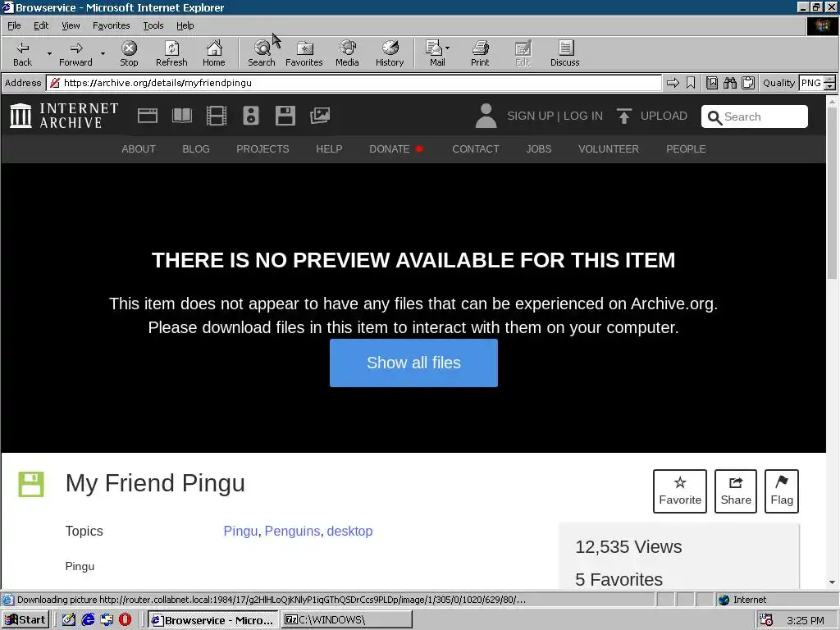Click the user avatar icon
Screen dimensions: 840x630
click(x=486, y=116)
